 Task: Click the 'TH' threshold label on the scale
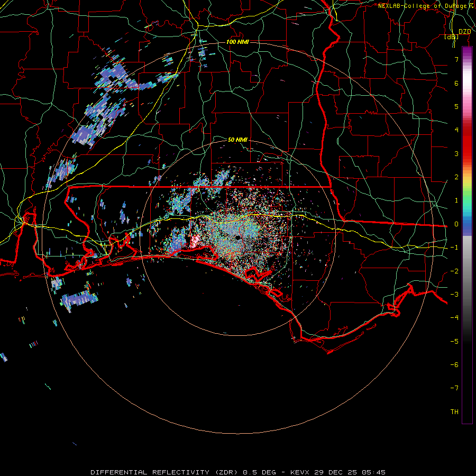pos(454,411)
